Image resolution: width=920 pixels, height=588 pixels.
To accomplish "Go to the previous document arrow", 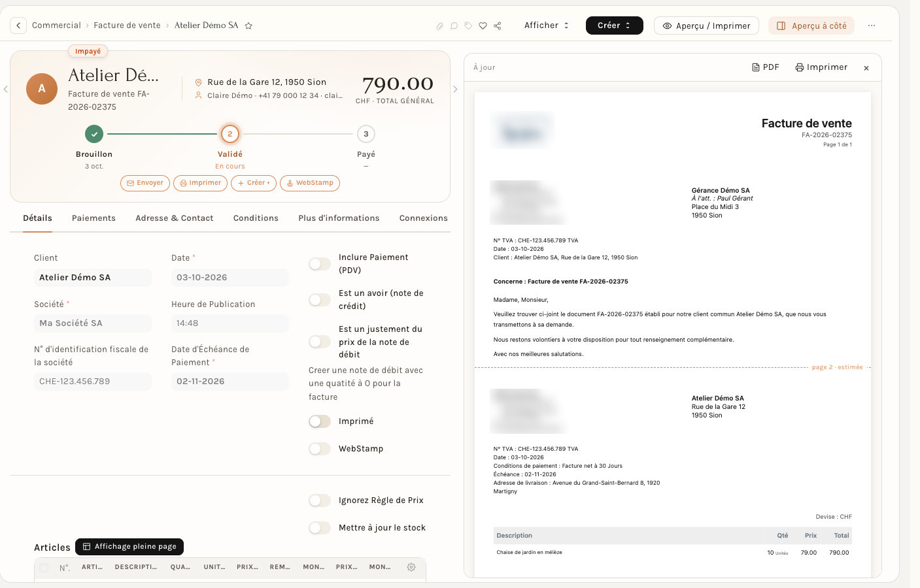I will pos(5,89).
